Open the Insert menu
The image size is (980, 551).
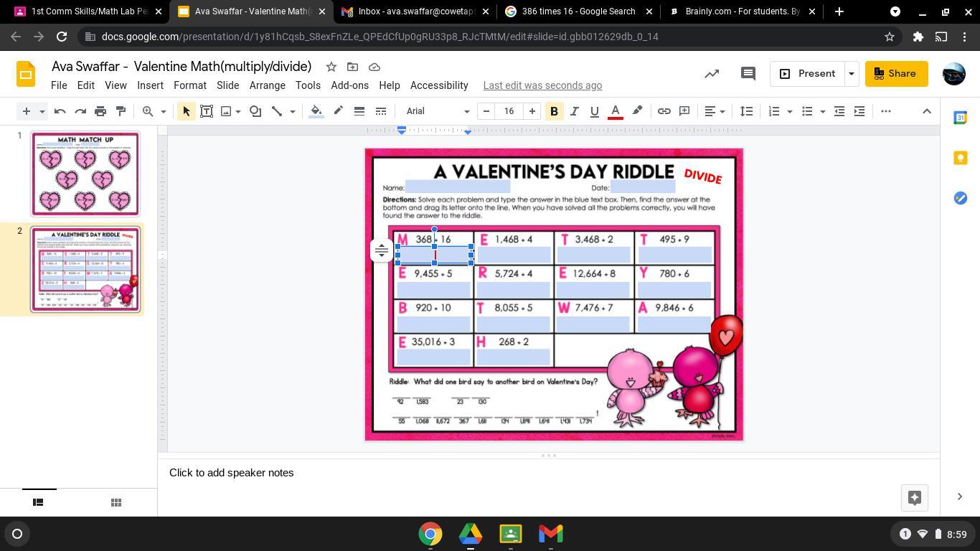point(150,85)
